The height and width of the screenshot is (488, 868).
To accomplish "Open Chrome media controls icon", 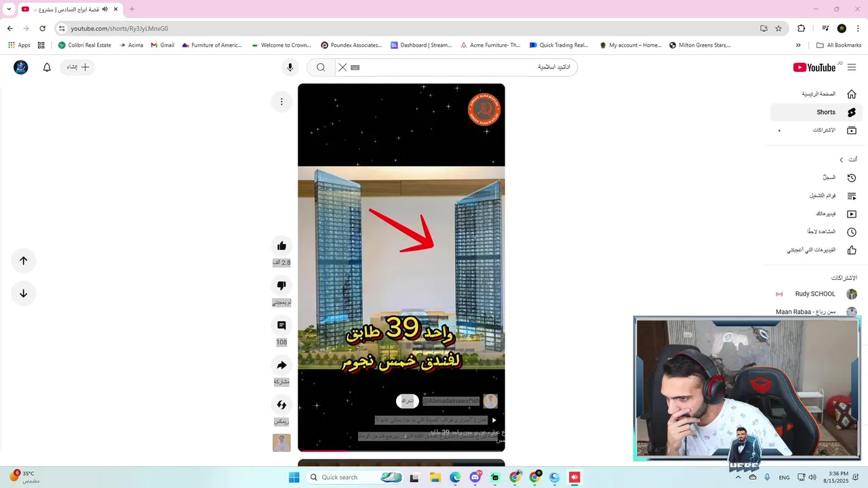I will tap(825, 28).
